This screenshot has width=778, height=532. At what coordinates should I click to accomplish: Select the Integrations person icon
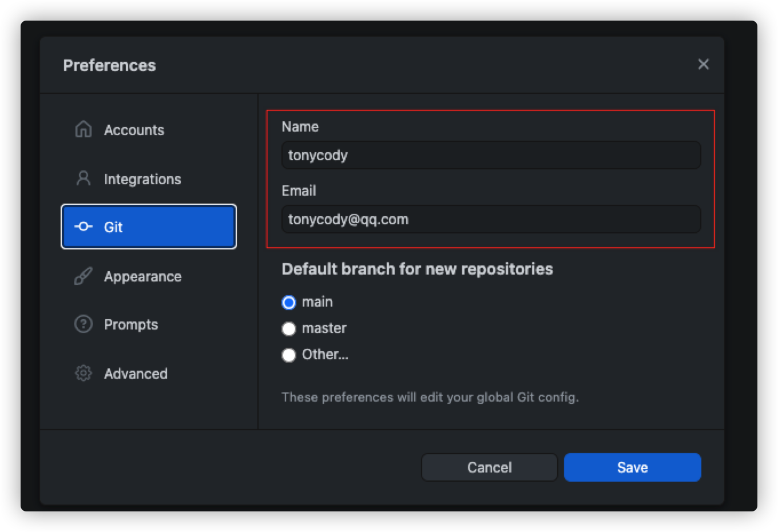click(83, 179)
